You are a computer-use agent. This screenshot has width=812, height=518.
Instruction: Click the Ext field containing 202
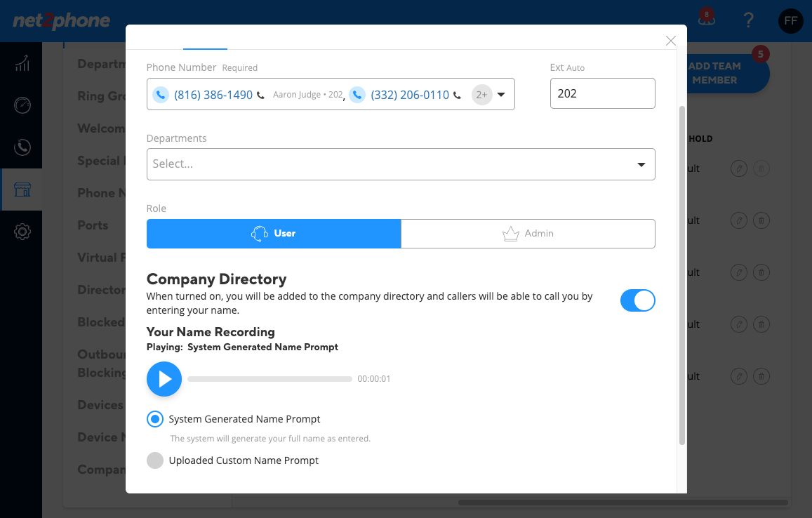602,93
